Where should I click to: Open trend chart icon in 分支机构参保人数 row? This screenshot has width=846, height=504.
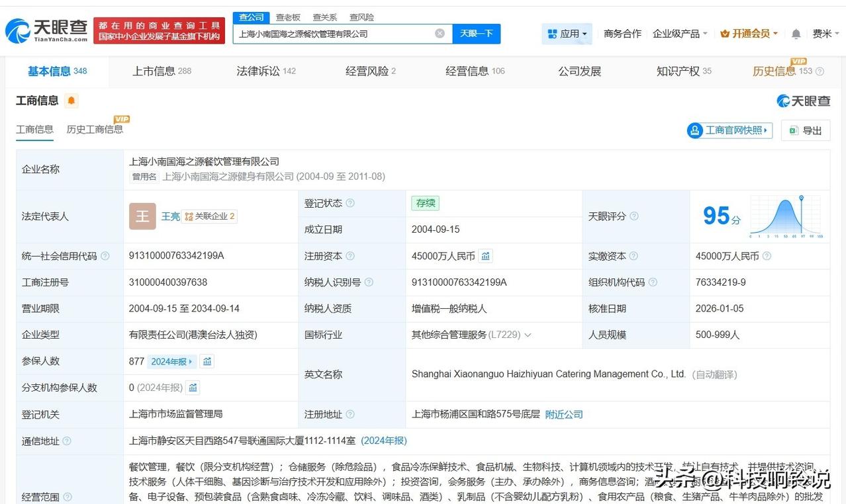pos(193,388)
